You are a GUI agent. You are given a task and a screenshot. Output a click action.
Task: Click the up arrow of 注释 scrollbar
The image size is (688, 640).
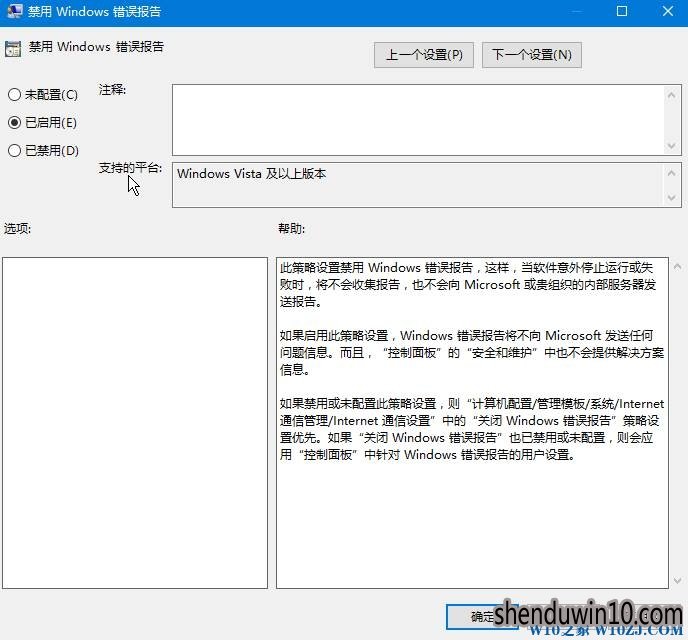tap(671, 94)
